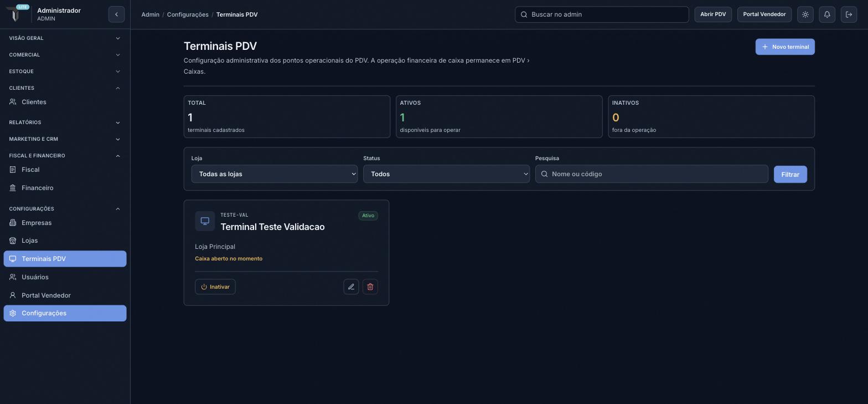Collapse the Fiscal e Financeiro section
The image size is (868, 404).
click(65, 156)
